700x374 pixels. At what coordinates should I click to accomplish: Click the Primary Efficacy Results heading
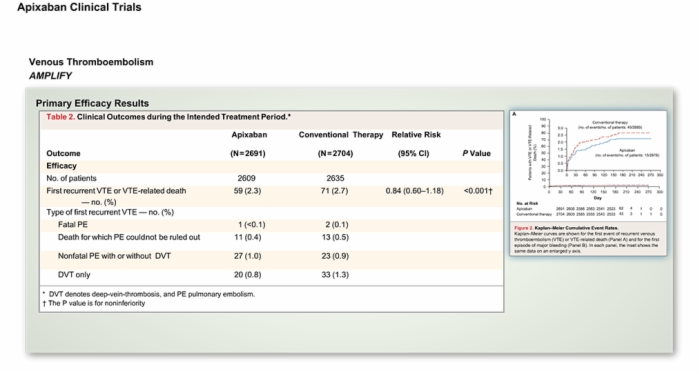click(x=92, y=103)
